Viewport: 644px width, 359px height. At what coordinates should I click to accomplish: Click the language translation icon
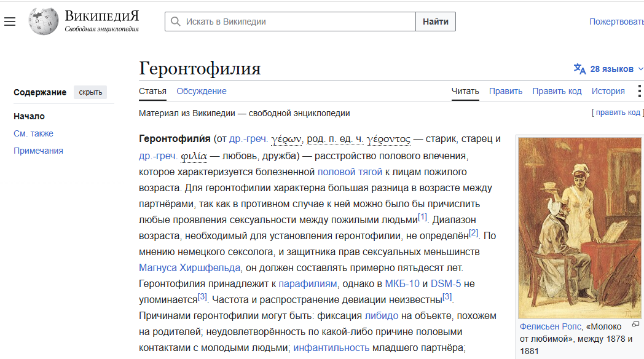(579, 69)
